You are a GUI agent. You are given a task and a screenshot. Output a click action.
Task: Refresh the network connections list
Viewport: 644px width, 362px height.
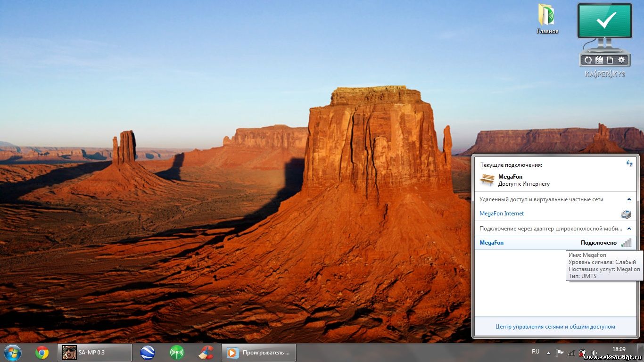629,164
